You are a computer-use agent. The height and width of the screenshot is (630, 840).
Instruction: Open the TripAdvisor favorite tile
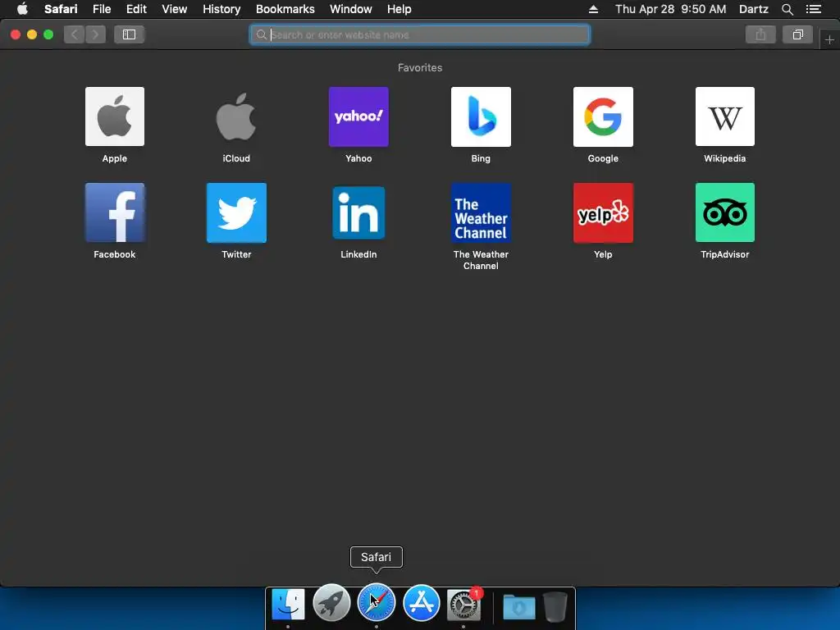point(725,212)
